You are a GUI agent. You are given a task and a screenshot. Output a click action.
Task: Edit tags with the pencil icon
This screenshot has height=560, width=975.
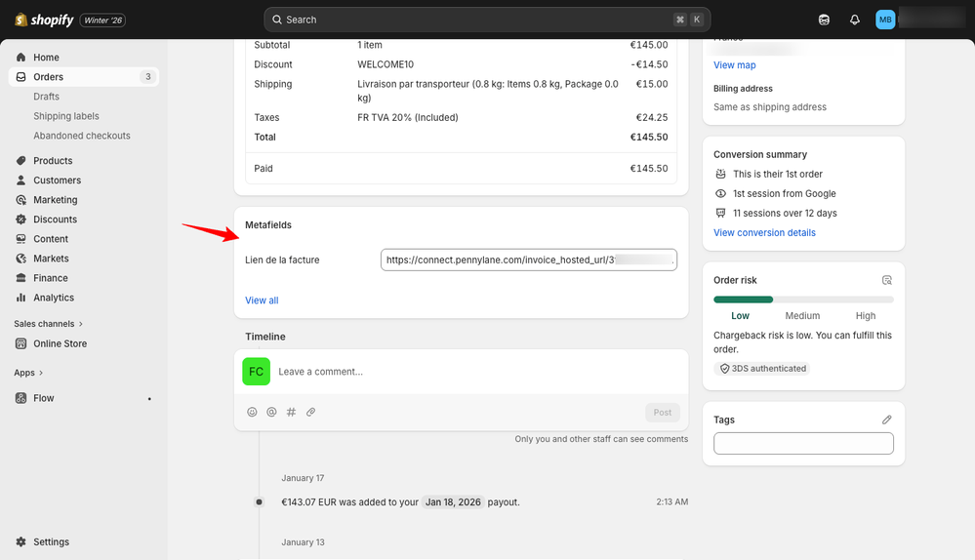click(886, 420)
